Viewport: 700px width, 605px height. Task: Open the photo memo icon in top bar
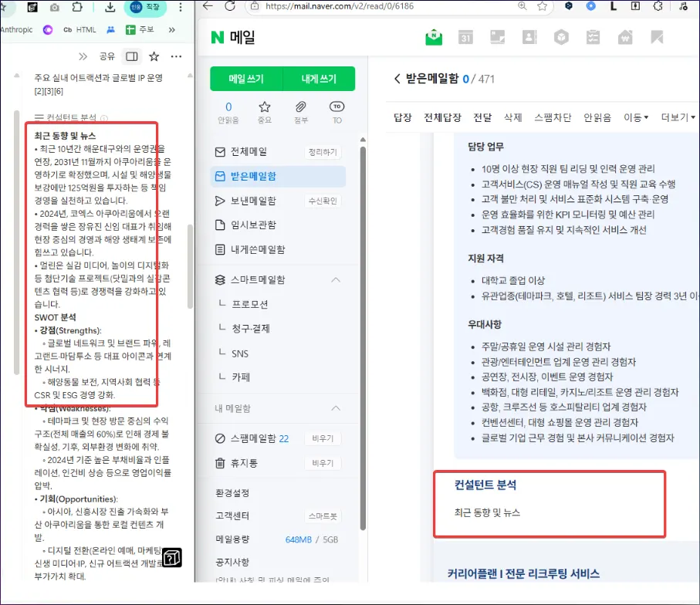(x=497, y=37)
